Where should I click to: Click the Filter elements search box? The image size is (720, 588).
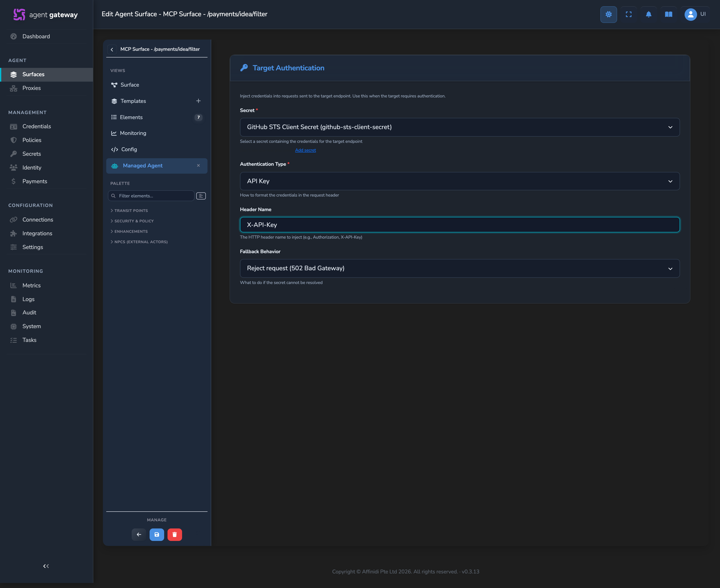tap(151, 196)
